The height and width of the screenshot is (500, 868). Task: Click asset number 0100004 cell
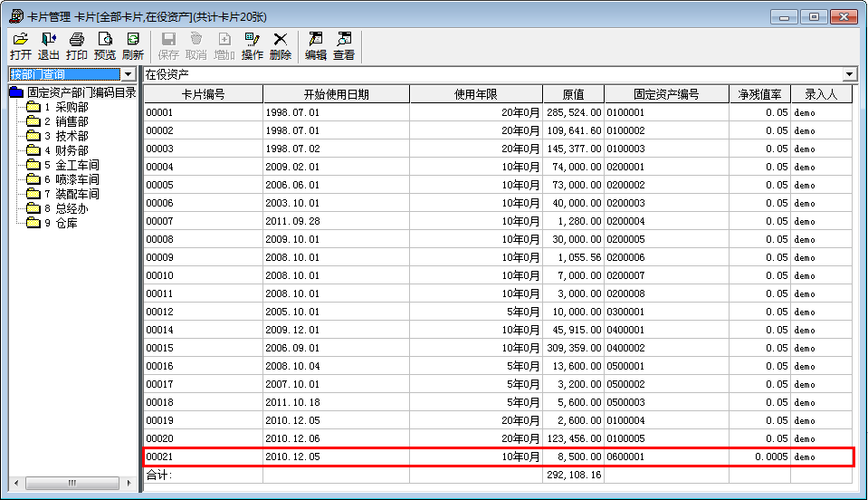[666, 420]
